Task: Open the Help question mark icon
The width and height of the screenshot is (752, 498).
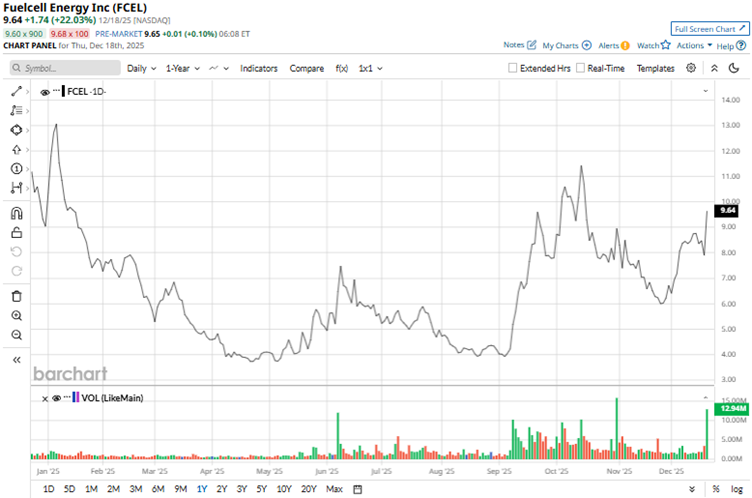Action: pyautogui.click(x=741, y=46)
